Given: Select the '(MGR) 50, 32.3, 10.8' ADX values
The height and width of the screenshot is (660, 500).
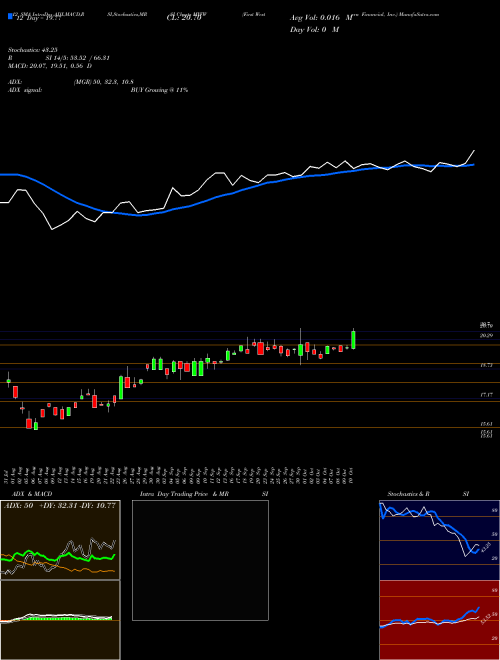Looking at the screenshot, I should point(104,82).
